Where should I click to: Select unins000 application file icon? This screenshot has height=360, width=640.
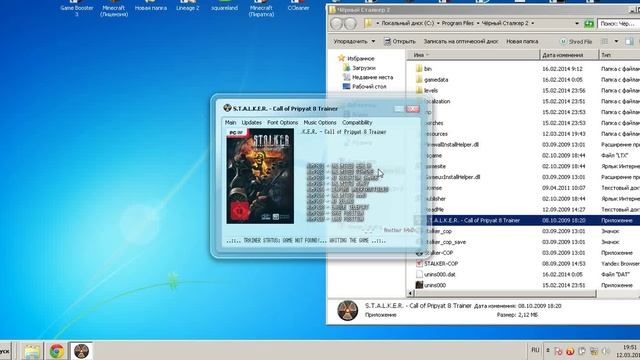coord(419,285)
